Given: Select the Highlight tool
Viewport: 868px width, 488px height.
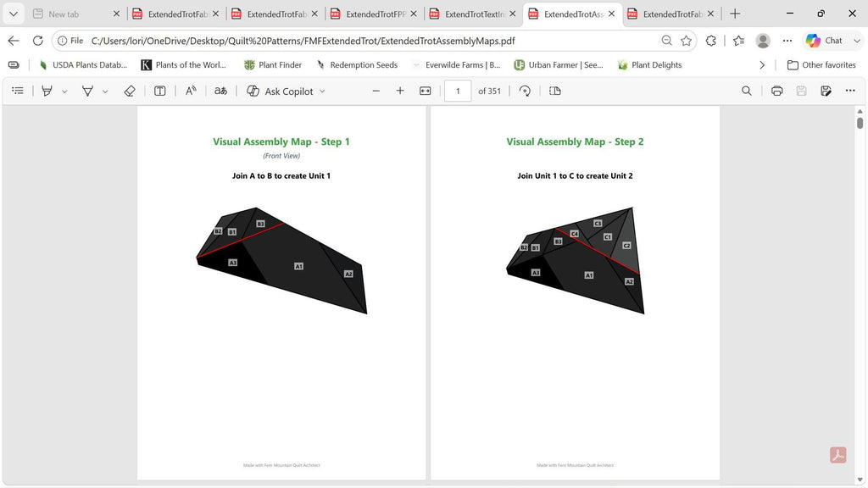Looking at the screenshot, I should 47,91.
